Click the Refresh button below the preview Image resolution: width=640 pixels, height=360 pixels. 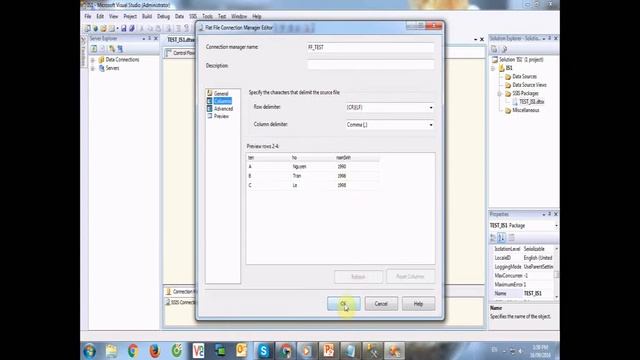coord(358,277)
